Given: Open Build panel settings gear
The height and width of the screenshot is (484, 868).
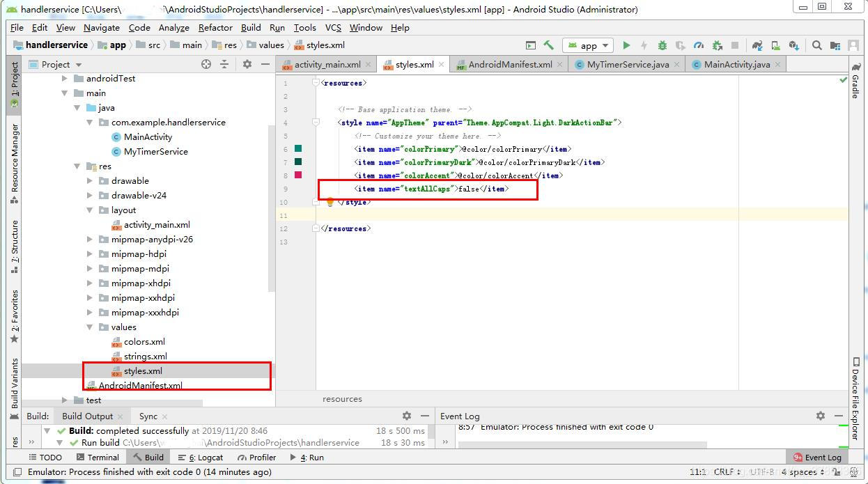Looking at the screenshot, I should coord(407,416).
